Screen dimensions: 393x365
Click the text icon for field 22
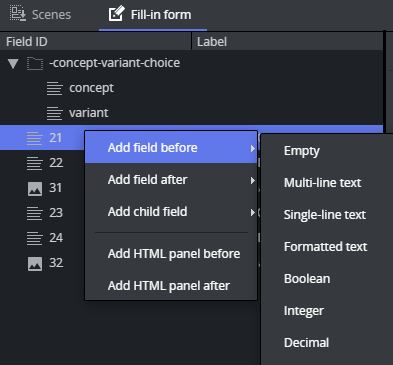(35, 163)
